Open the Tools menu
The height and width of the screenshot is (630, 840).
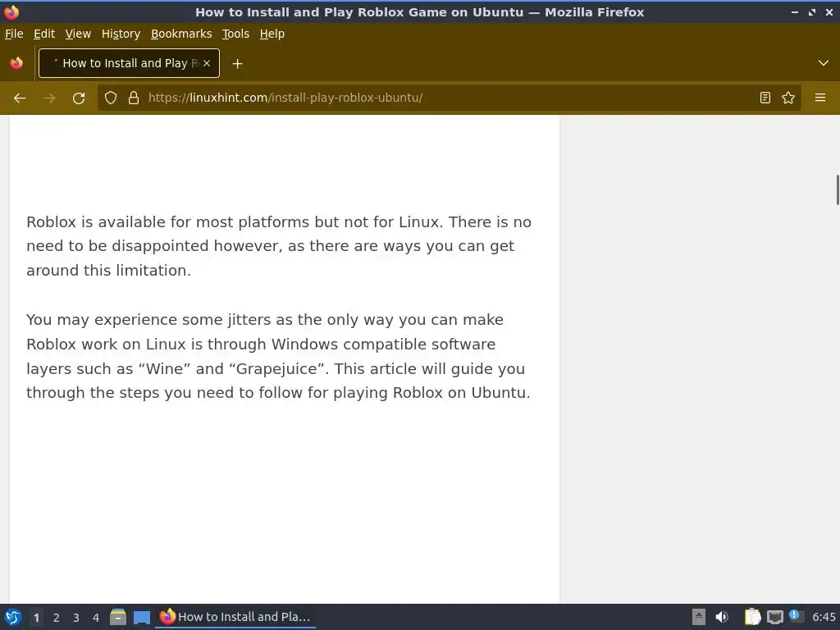tap(235, 34)
